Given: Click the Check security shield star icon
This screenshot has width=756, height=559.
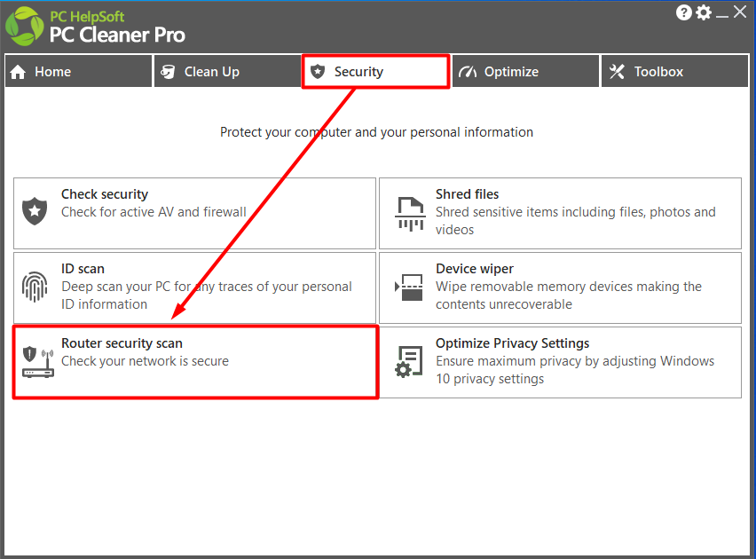Looking at the screenshot, I should coord(35,211).
